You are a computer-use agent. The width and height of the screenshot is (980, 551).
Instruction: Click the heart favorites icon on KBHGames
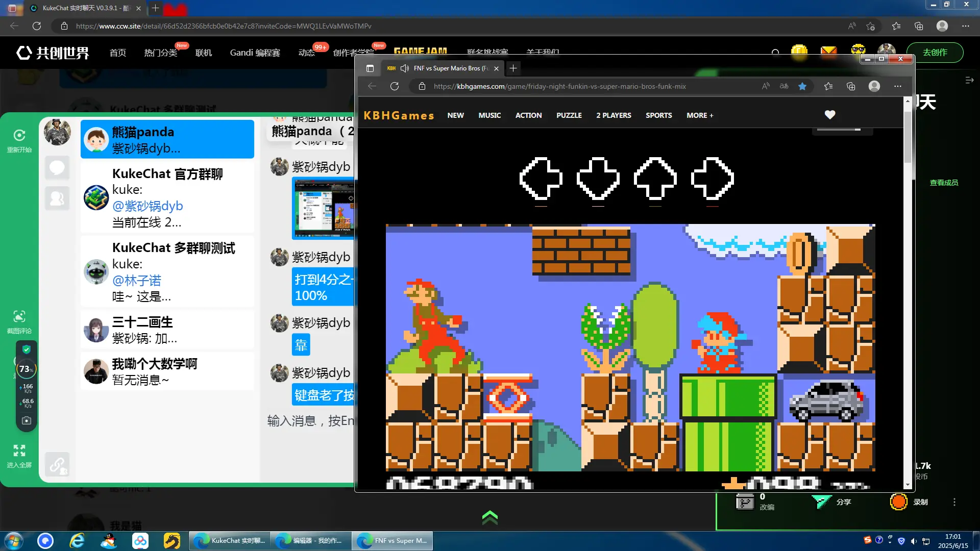click(830, 115)
